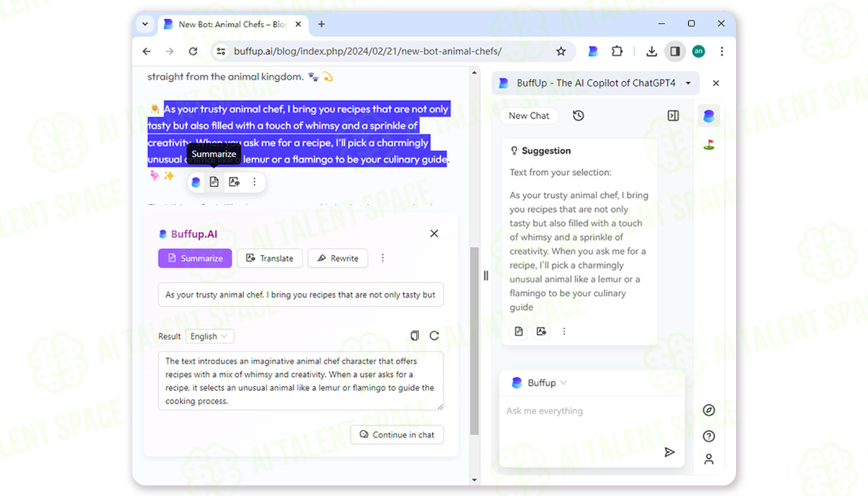This screenshot has width=868, height=496.
Task: Close the BuffUp side panel
Action: pyautogui.click(x=716, y=83)
